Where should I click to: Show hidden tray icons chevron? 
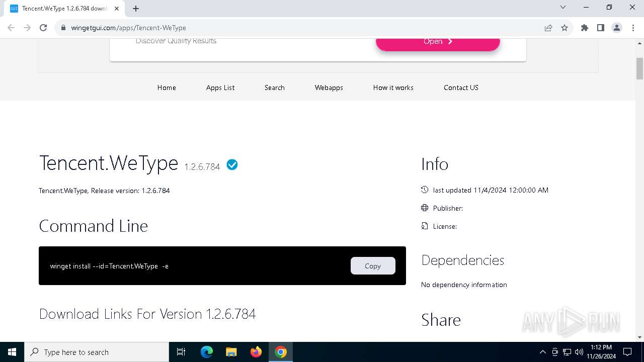tap(543, 352)
